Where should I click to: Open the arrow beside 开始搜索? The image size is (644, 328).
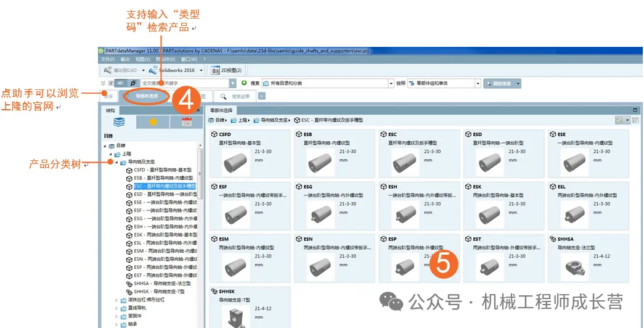519,83
